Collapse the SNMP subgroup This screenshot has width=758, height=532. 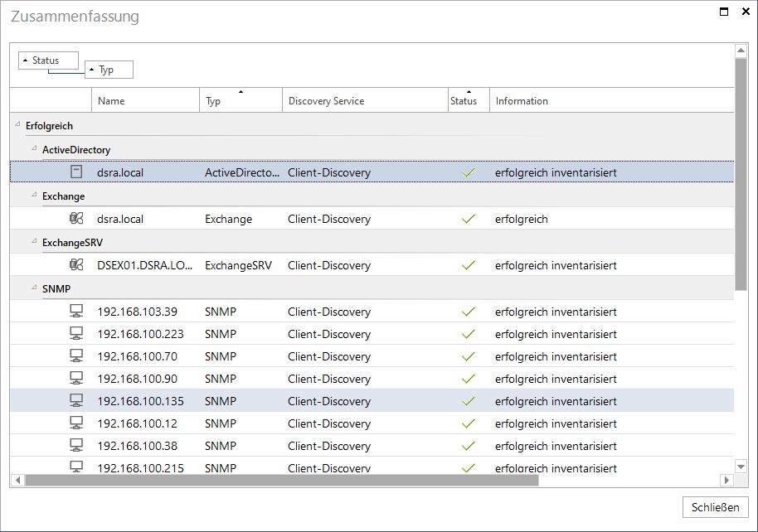tap(34, 288)
